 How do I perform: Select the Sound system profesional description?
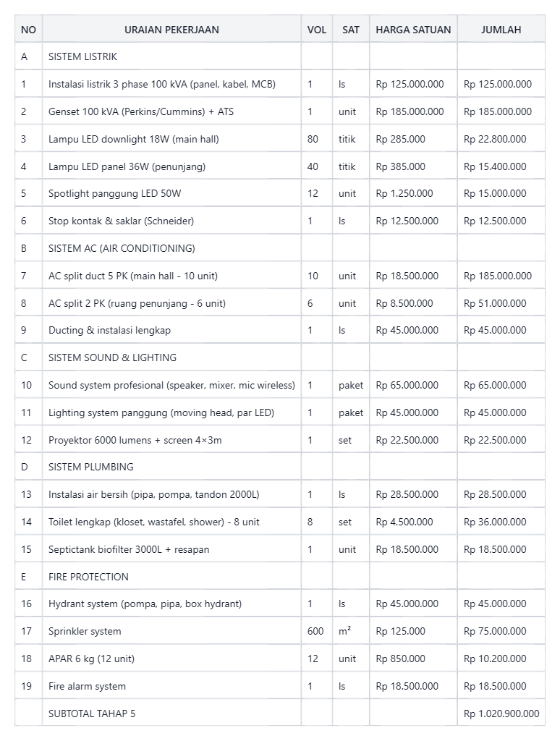(x=171, y=385)
